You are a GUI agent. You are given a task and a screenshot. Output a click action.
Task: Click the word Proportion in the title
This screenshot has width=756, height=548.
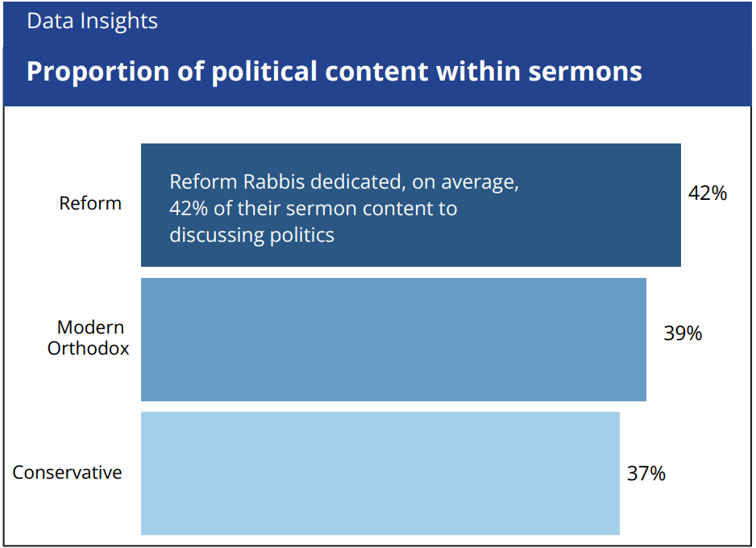click(98, 72)
